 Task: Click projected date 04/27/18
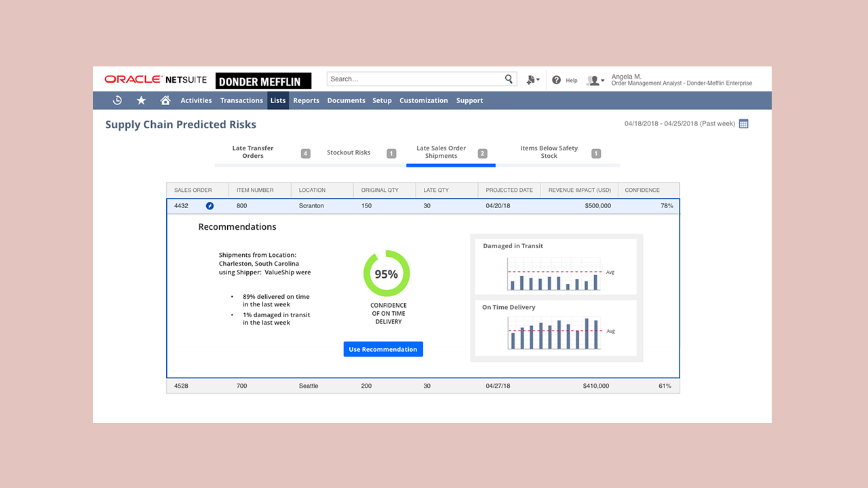(498, 386)
